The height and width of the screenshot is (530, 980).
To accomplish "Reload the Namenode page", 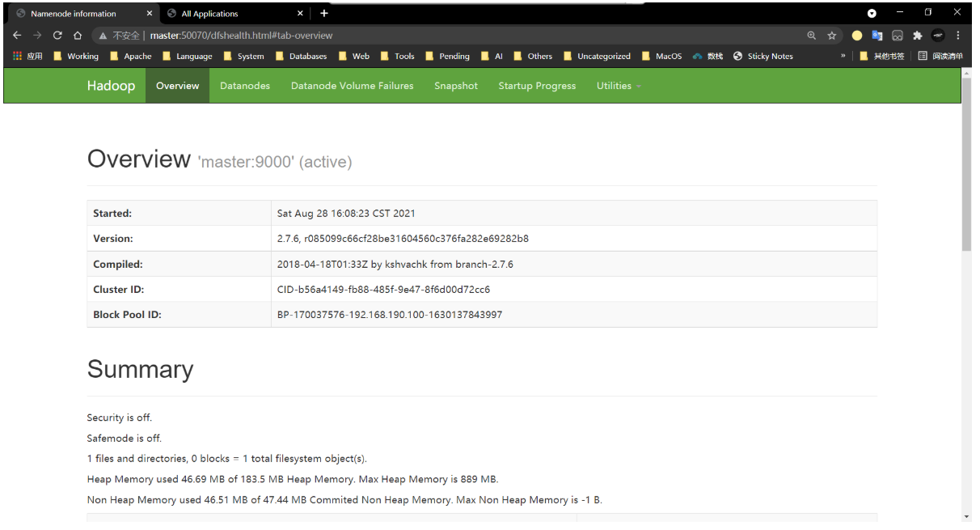I will click(x=57, y=36).
